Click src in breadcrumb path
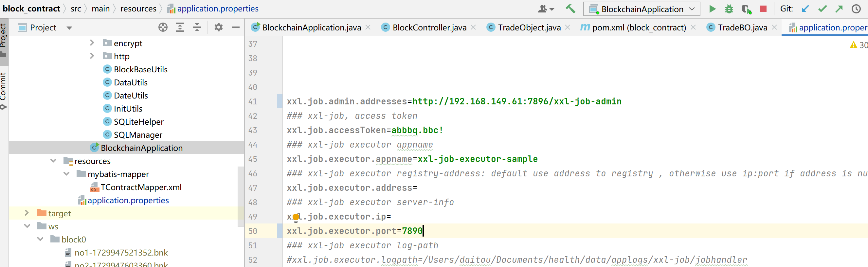 [76, 9]
